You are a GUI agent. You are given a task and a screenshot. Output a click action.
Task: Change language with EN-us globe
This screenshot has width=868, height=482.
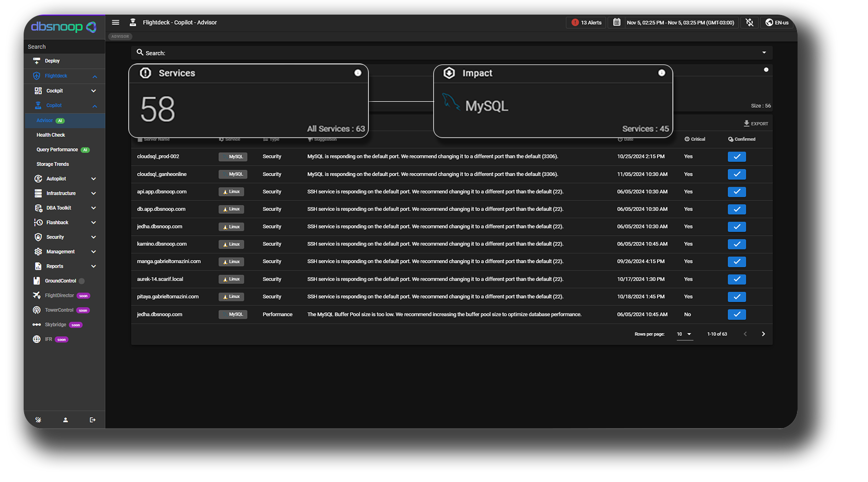point(777,22)
